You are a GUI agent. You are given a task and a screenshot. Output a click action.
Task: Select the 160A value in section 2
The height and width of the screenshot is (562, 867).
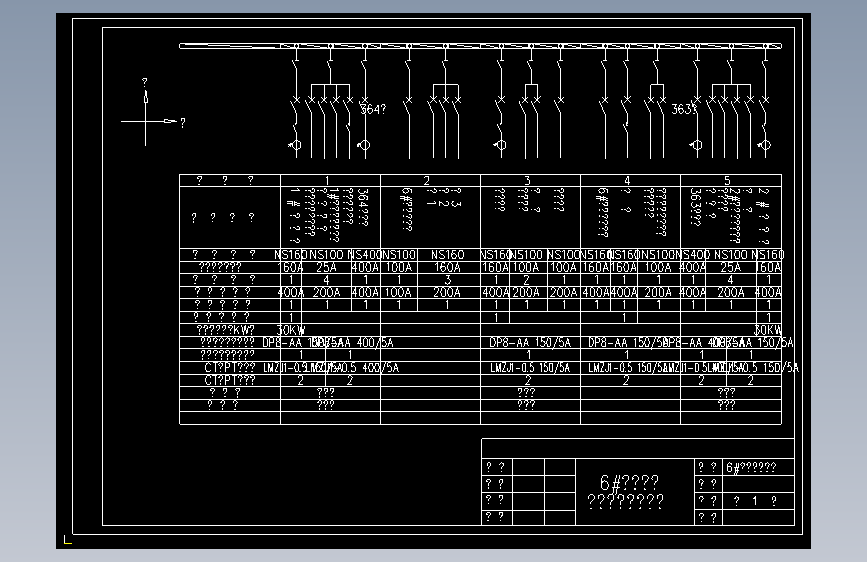[x=447, y=267]
